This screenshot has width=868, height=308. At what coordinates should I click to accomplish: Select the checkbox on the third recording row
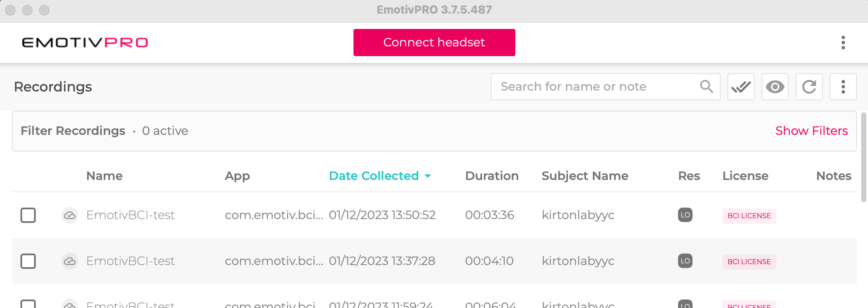[x=28, y=304]
